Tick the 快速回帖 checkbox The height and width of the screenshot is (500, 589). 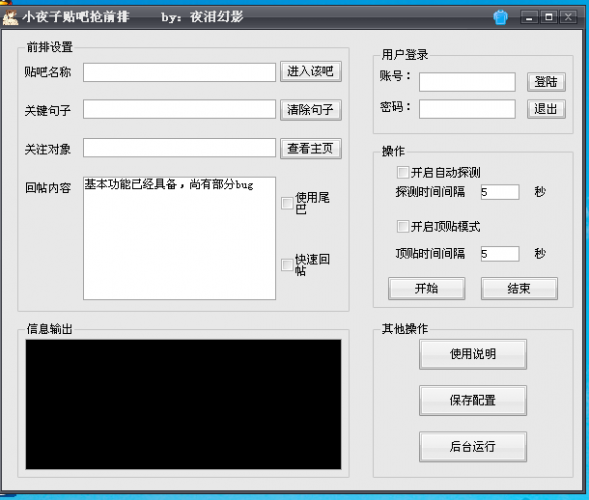(287, 265)
